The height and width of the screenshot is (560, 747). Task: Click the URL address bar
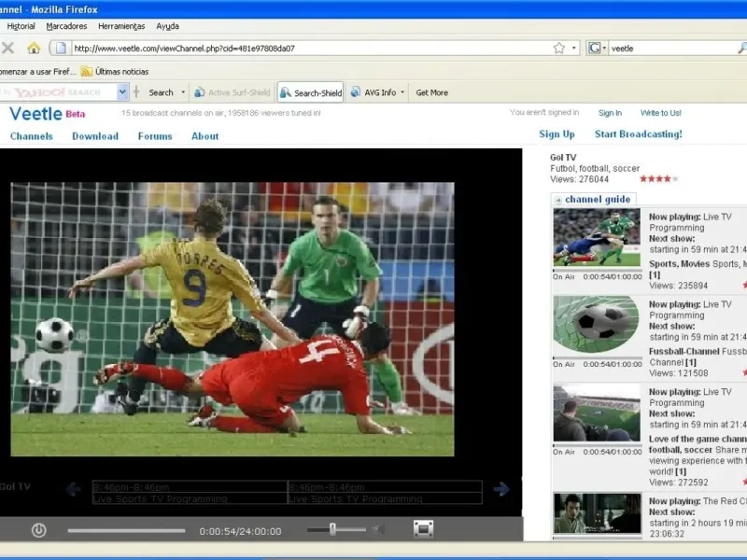308,48
